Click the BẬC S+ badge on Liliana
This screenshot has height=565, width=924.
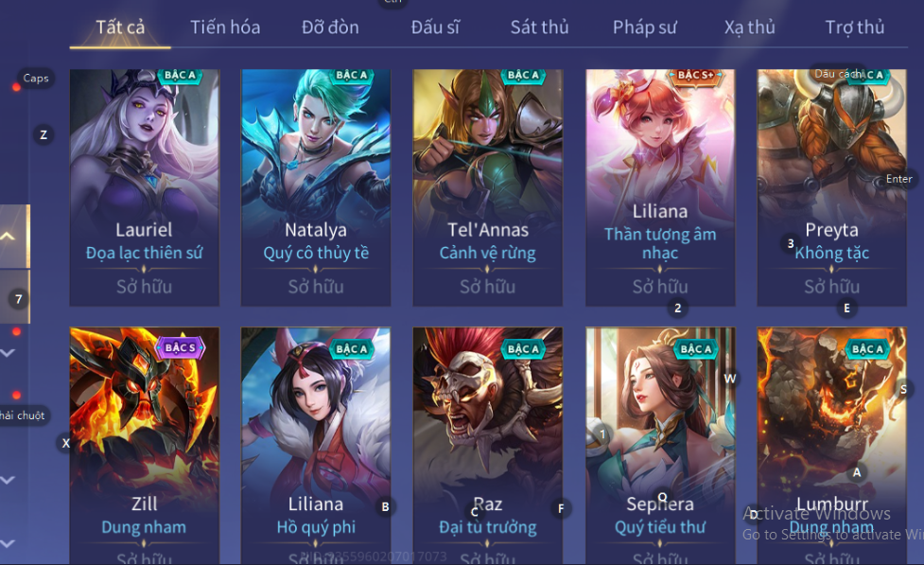tap(695, 76)
